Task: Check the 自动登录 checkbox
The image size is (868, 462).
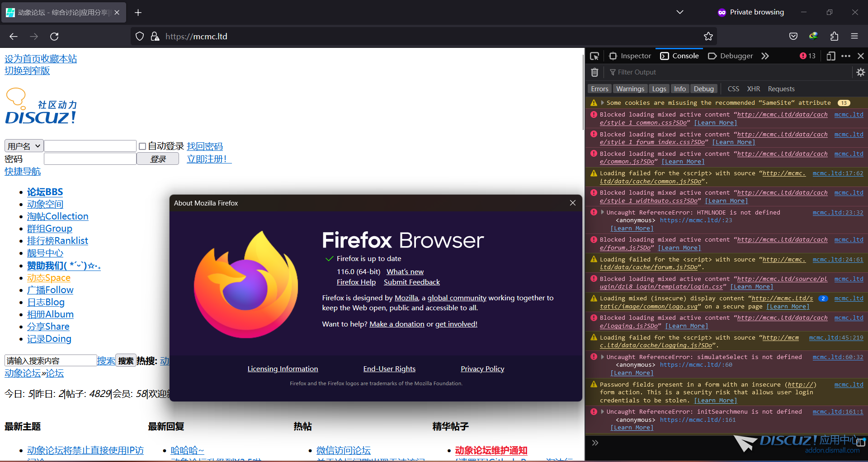Action: [x=142, y=146]
